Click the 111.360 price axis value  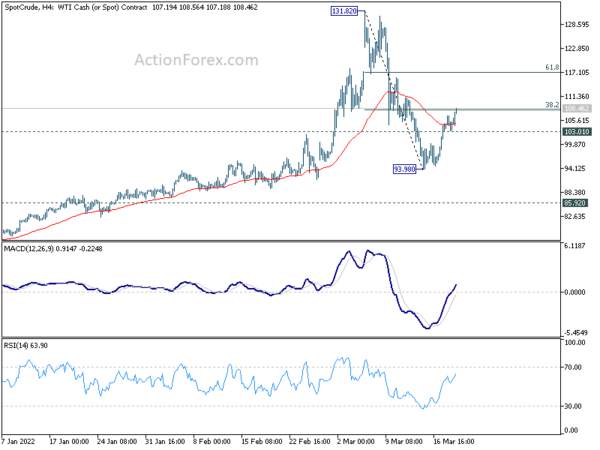tap(577, 96)
